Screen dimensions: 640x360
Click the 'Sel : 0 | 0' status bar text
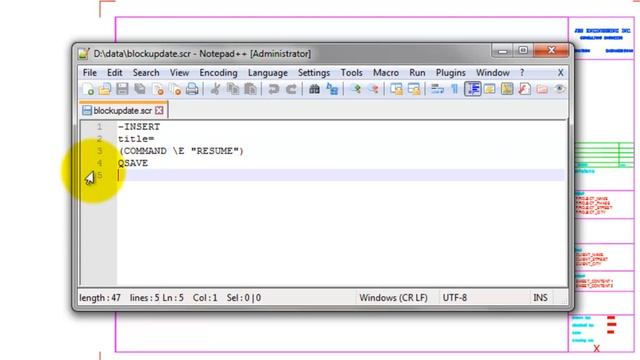coord(244,298)
